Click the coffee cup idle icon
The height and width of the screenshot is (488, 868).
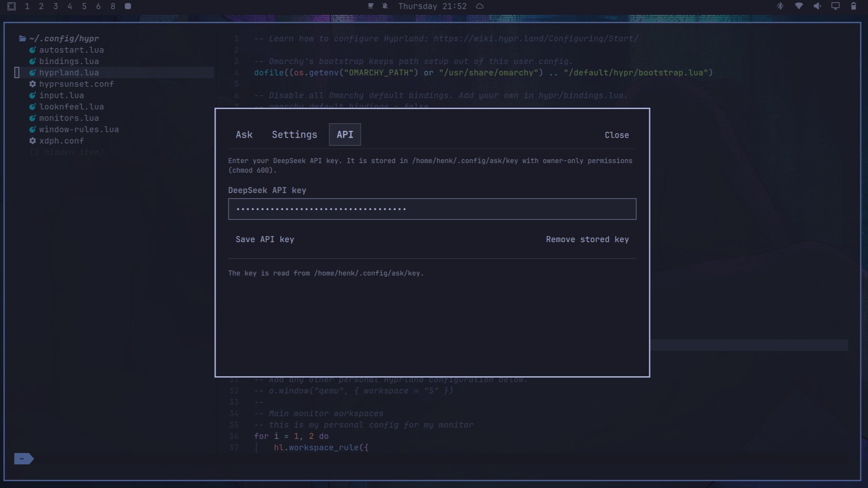[370, 6]
